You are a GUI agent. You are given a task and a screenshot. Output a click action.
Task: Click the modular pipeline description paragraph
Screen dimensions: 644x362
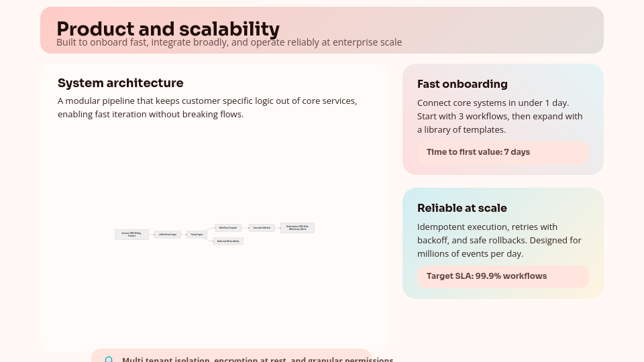(x=207, y=107)
